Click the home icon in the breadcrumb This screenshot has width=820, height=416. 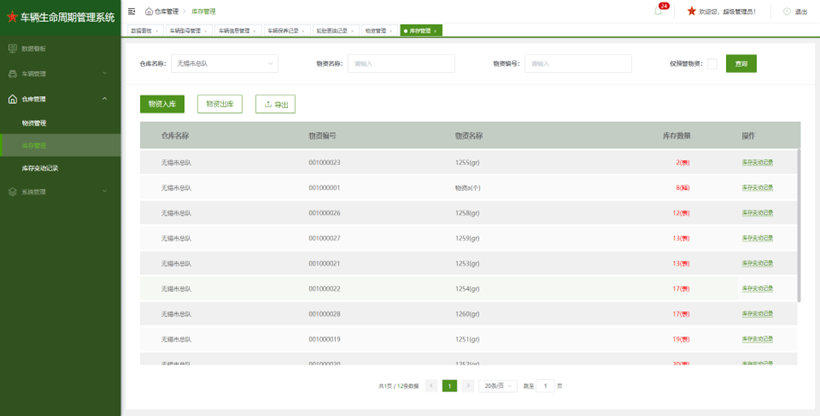[x=149, y=11]
